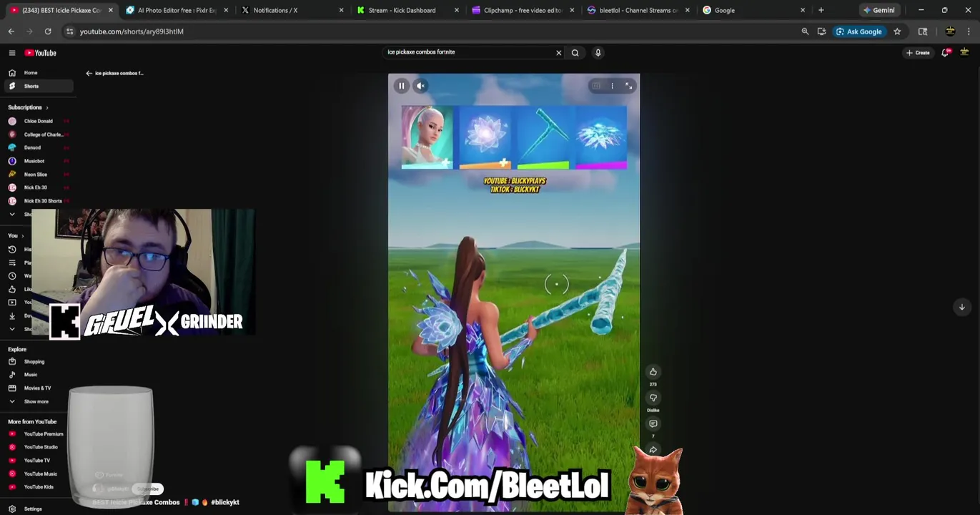980x515 pixels.
Task: View site information icon in address bar
Action: pyautogui.click(x=69, y=31)
